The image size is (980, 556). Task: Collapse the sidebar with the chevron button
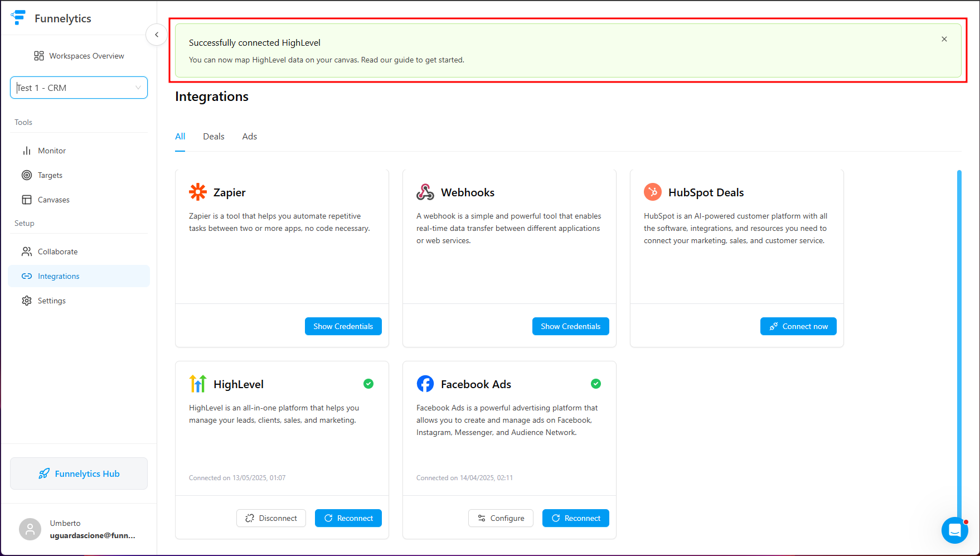(157, 35)
